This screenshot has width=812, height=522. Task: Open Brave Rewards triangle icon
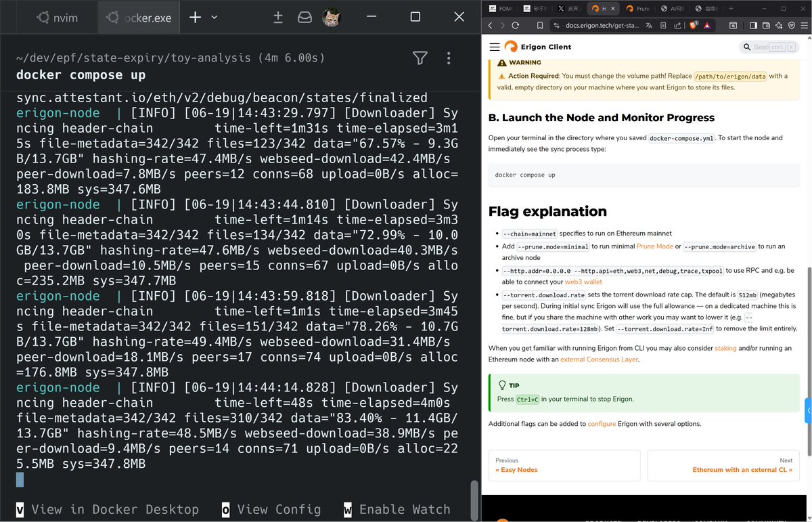707,26
